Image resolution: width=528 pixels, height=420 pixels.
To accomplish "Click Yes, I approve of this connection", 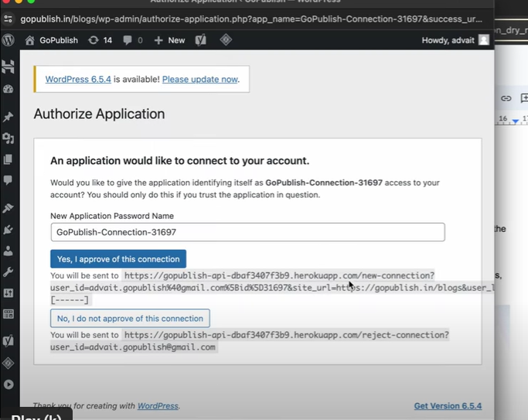I will coord(118,259).
